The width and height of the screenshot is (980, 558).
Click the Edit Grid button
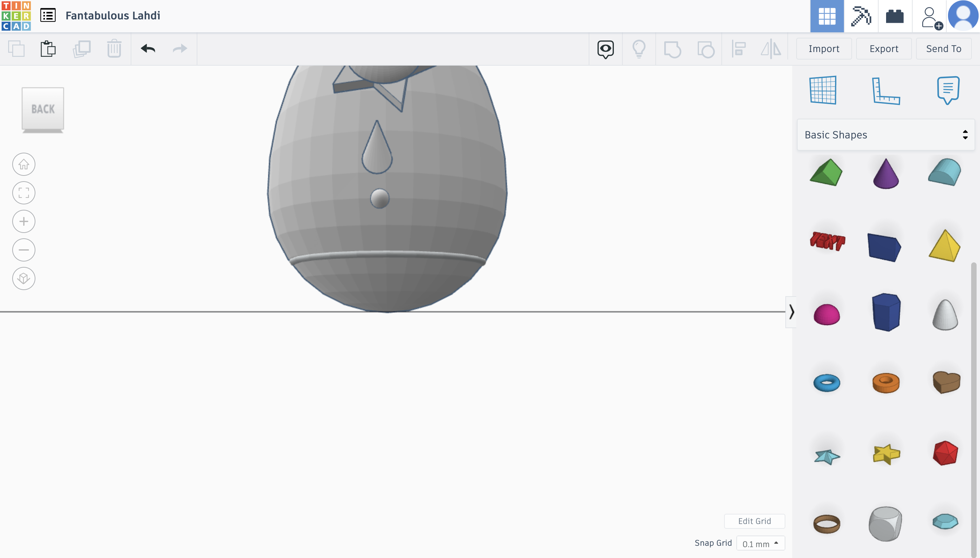coord(754,521)
